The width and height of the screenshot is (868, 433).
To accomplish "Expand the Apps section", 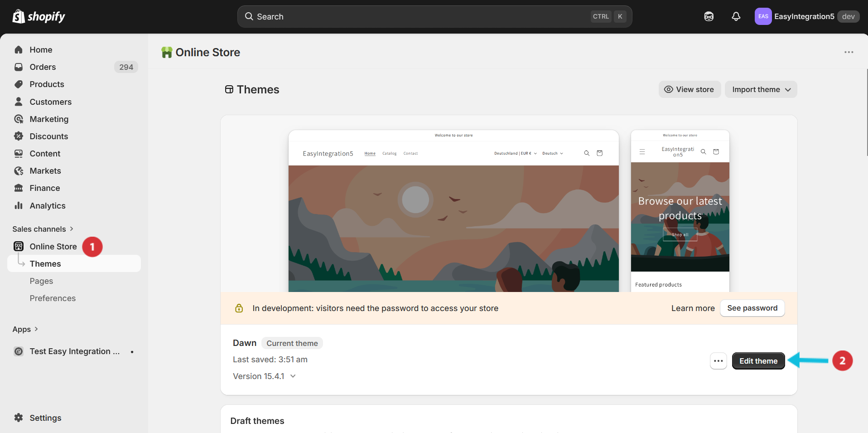I will coord(25,329).
